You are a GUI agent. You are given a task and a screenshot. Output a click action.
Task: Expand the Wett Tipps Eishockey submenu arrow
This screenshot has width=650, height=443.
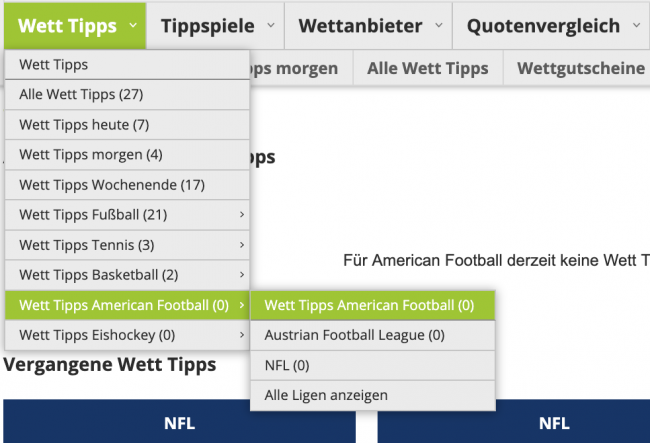click(x=241, y=335)
